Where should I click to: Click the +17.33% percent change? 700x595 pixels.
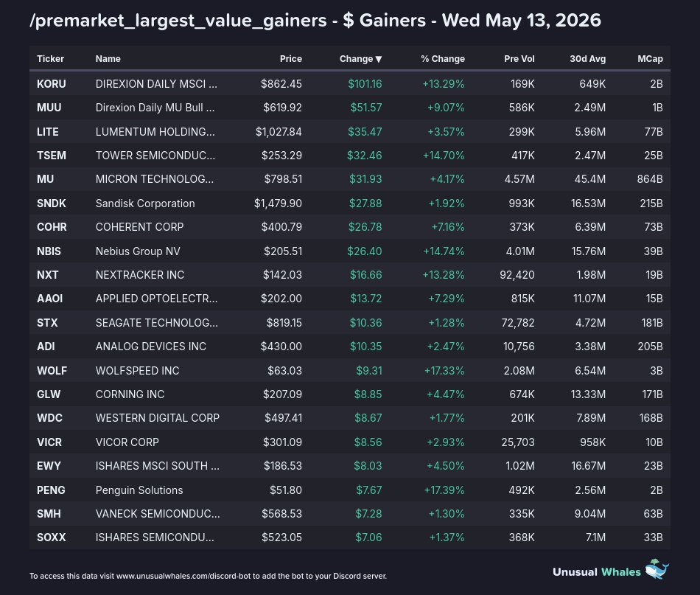[x=444, y=370]
